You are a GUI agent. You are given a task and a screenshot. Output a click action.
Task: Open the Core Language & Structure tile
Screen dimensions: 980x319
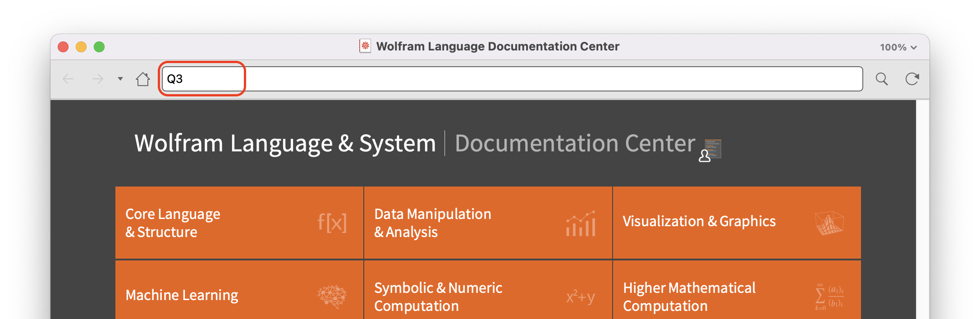click(239, 223)
